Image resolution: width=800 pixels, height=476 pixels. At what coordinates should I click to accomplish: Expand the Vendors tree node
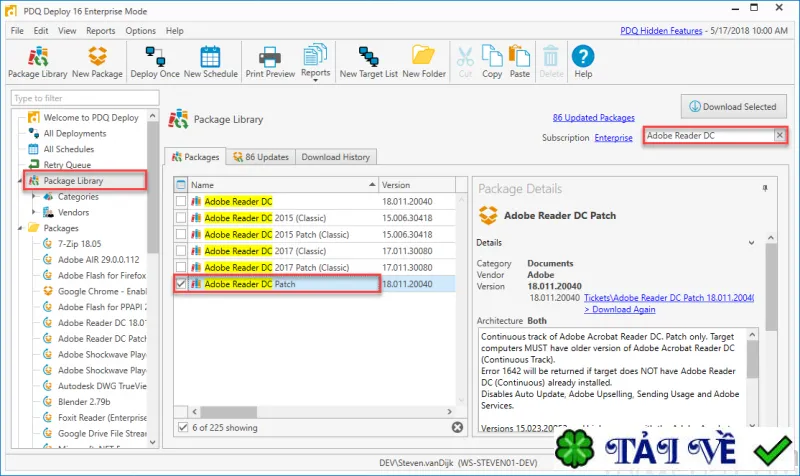point(34,212)
